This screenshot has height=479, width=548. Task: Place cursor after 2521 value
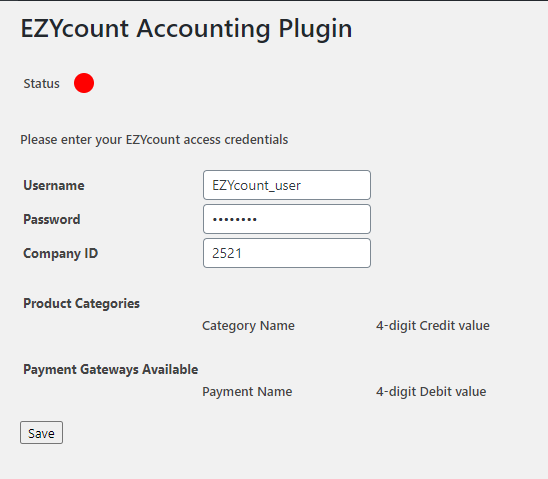243,253
